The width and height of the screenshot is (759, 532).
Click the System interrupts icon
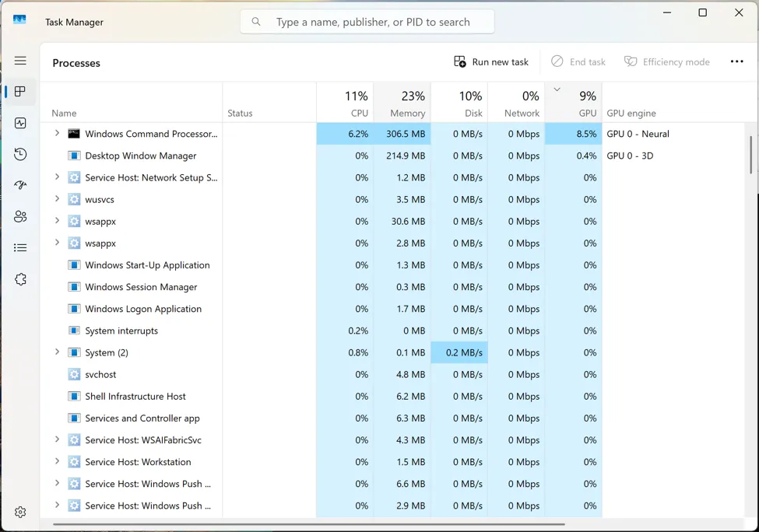74,331
